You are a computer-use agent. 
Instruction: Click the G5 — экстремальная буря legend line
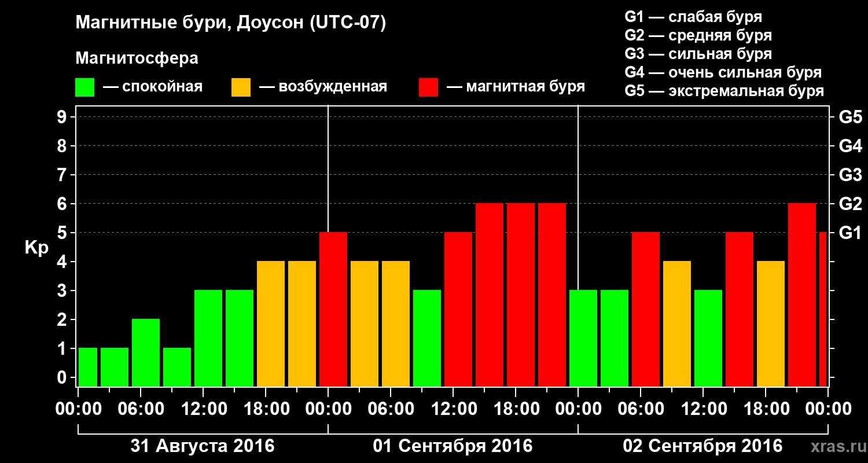(x=724, y=91)
